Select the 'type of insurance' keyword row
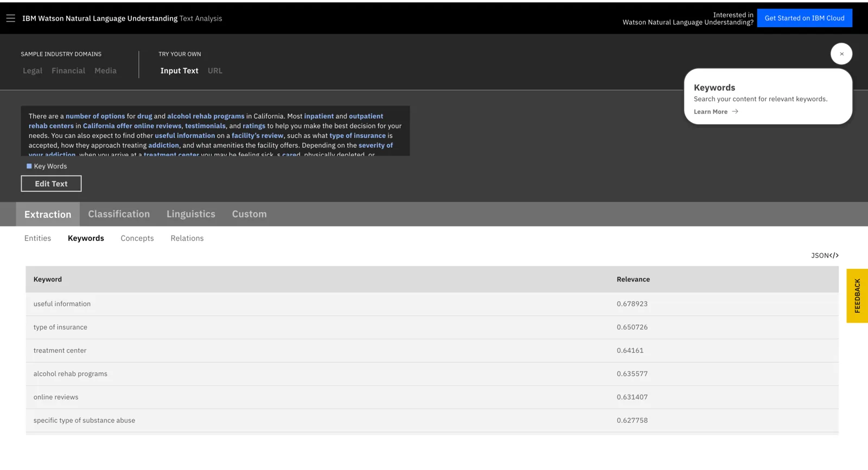 (432, 327)
